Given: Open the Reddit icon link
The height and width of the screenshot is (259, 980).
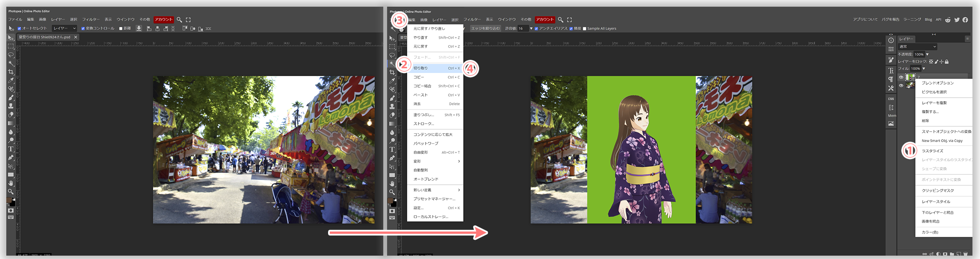Looking at the screenshot, I should 948,20.
